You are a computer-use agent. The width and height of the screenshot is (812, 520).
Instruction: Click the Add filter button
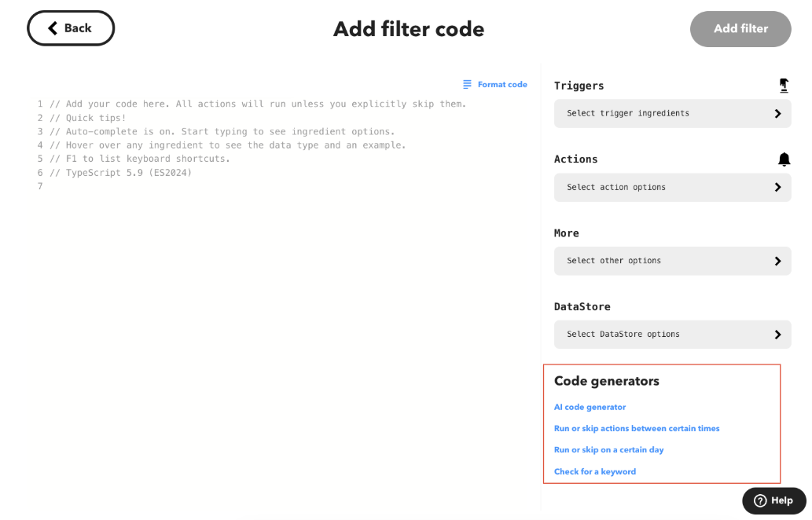pos(740,29)
